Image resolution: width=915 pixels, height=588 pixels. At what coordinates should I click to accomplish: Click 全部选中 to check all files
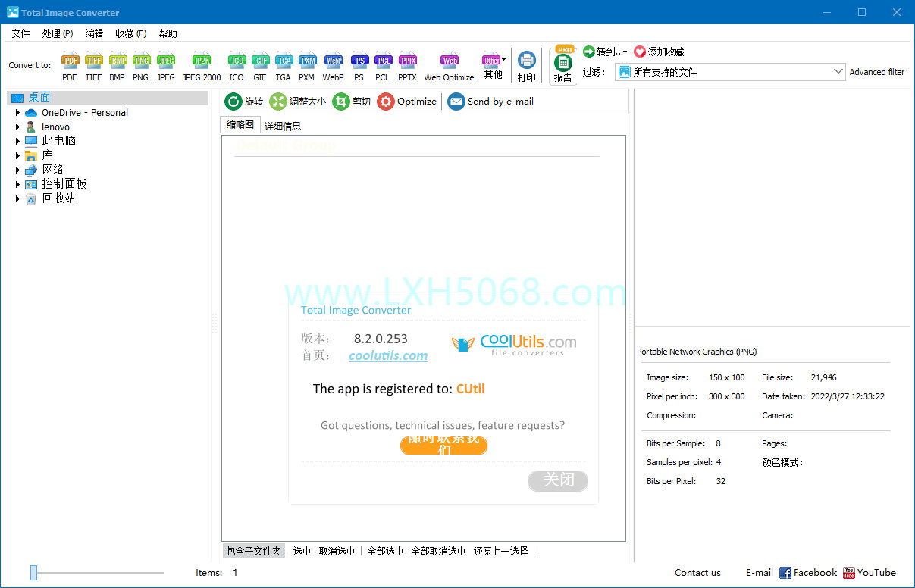[x=385, y=551]
